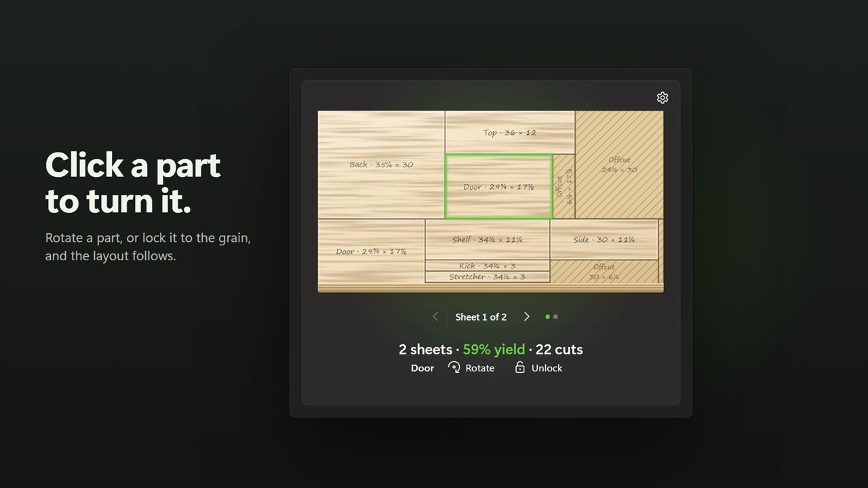This screenshot has width=868, height=488.
Task: Click the previous sheet chevron
Action: [435, 317]
